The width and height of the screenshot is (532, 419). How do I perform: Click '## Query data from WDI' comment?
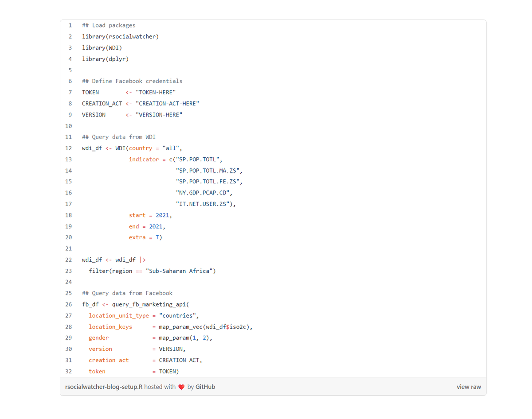(x=119, y=137)
